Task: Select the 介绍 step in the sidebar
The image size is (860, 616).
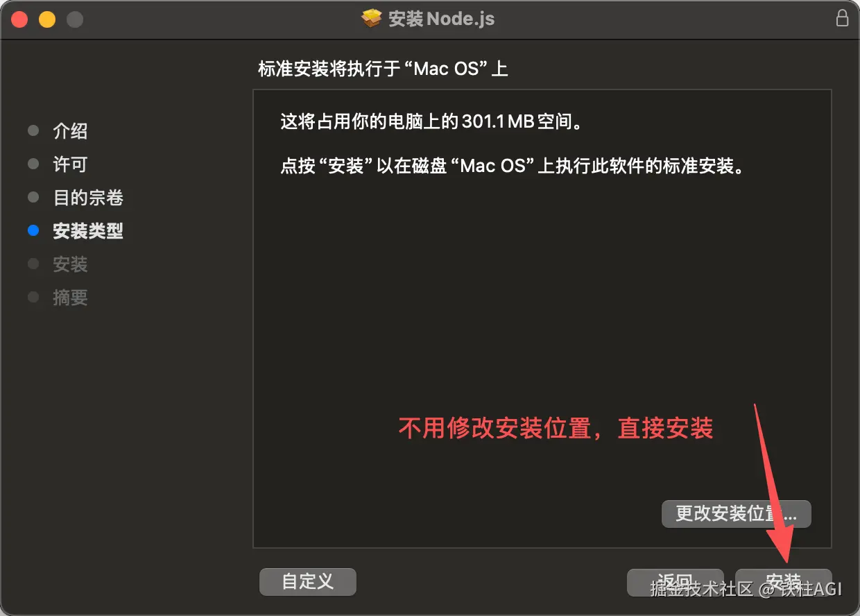Action: (x=70, y=131)
